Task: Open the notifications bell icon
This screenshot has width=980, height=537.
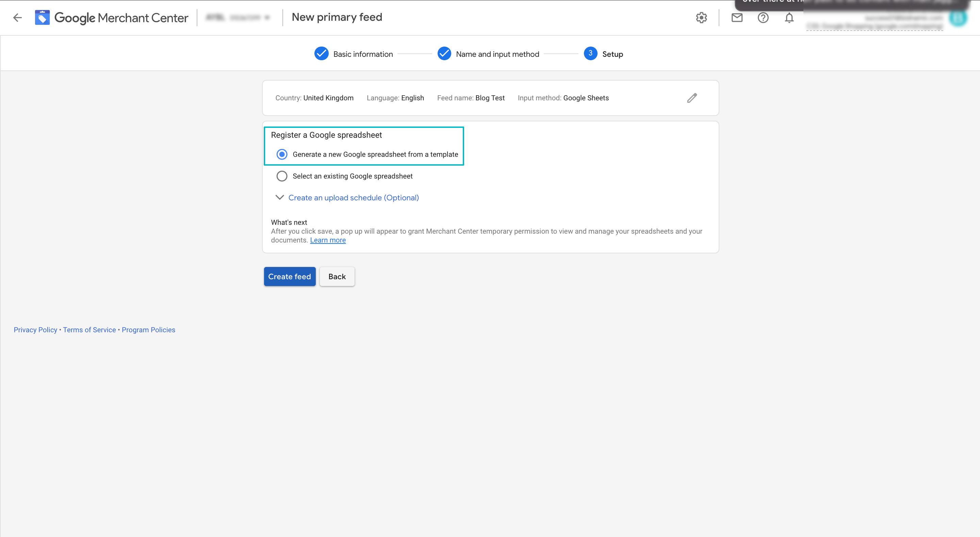Action: coord(789,17)
